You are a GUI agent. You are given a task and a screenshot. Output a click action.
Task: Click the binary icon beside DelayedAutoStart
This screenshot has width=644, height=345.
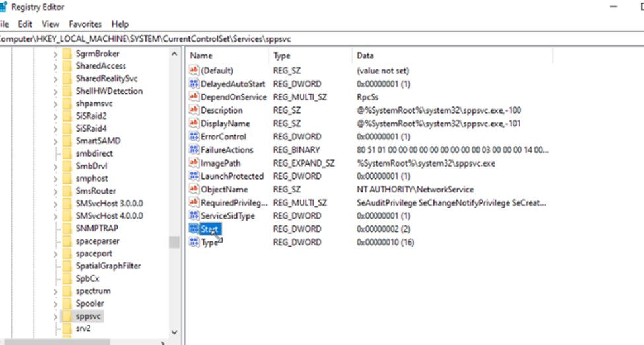pyautogui.click(x=194, y=84)
